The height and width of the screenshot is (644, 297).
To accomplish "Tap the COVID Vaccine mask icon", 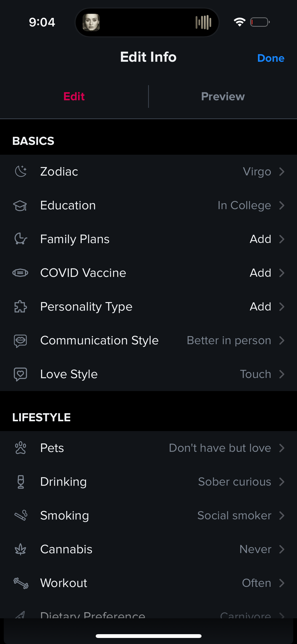I will tap(20, 273).
